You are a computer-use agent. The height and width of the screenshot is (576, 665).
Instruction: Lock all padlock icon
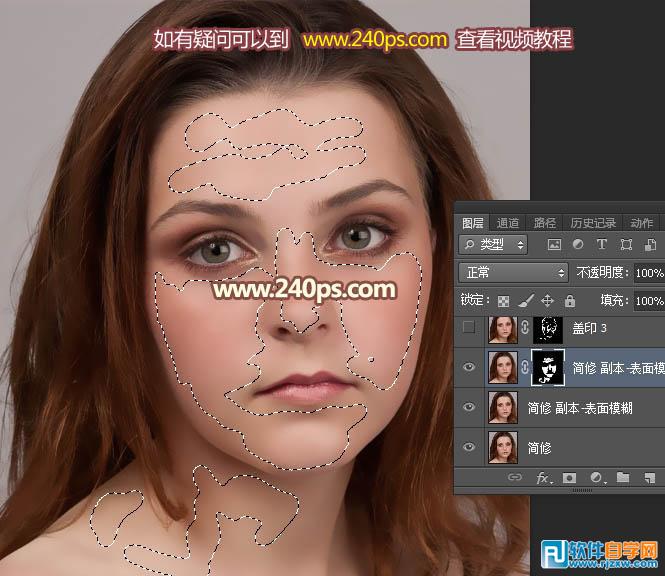[570, 301]
